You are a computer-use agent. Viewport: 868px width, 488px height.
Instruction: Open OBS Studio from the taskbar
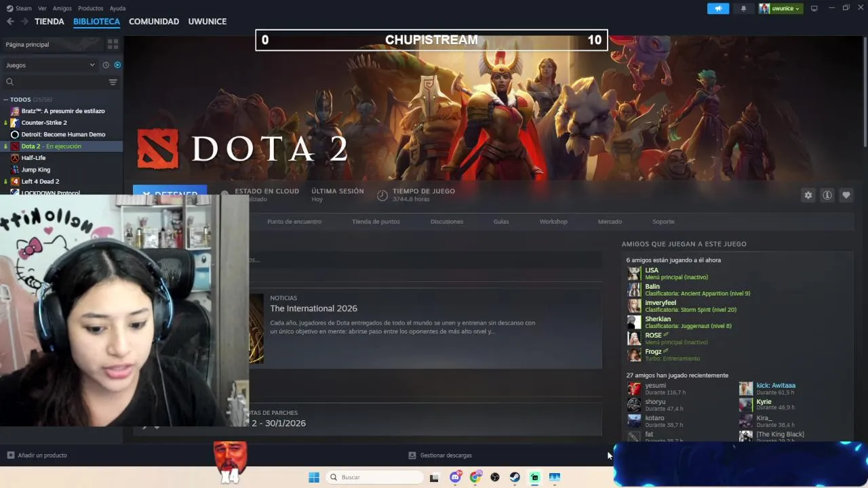pyautogui.click(x=495, y=477)
